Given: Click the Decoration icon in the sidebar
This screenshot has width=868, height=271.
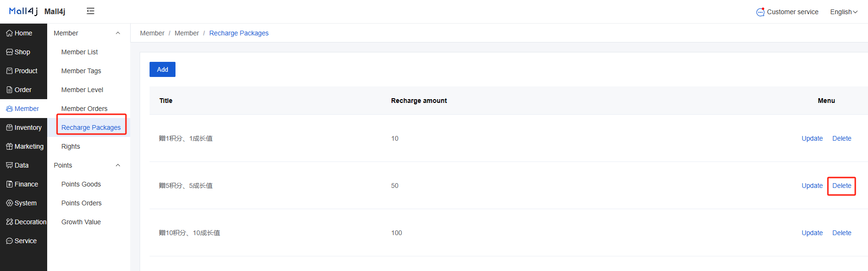Looking at the screenshot, I should 9,222.
